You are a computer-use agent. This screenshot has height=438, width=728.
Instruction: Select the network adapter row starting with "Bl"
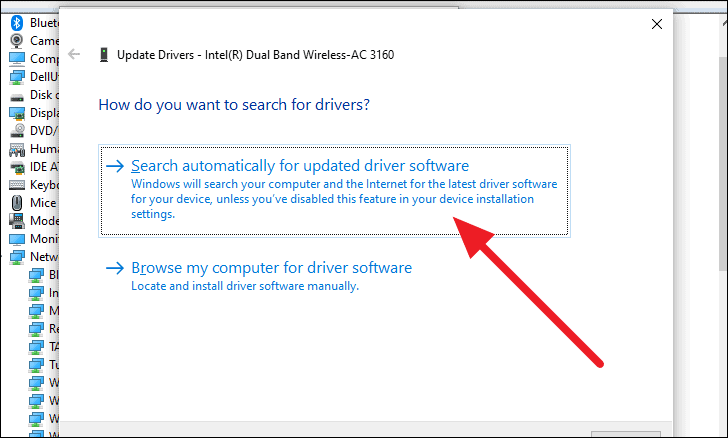click(x=44, y=275)
